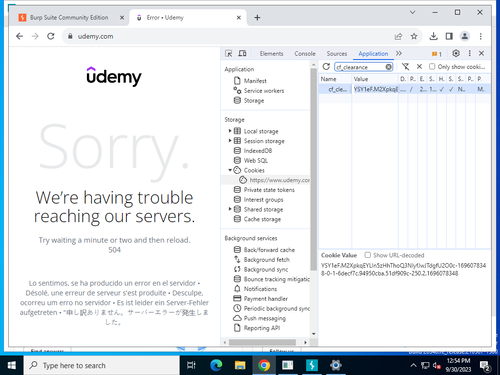500x375 pixels.
Task: Click the Windows taskbar search box
Action: pos(102,365)
